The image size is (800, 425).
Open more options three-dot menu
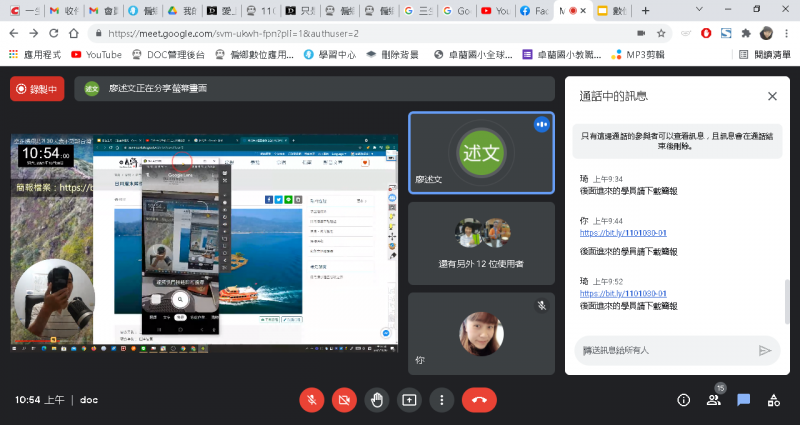[442, 400]
